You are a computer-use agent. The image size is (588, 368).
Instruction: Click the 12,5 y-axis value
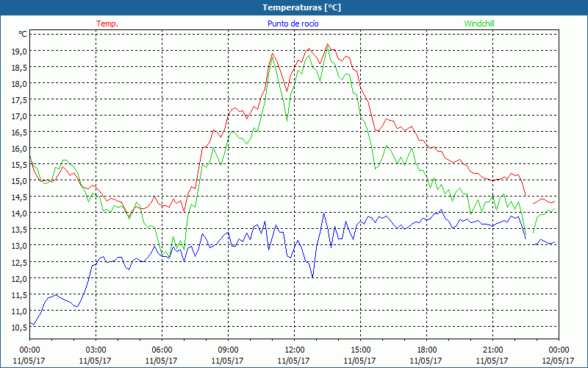click(19, 262)
